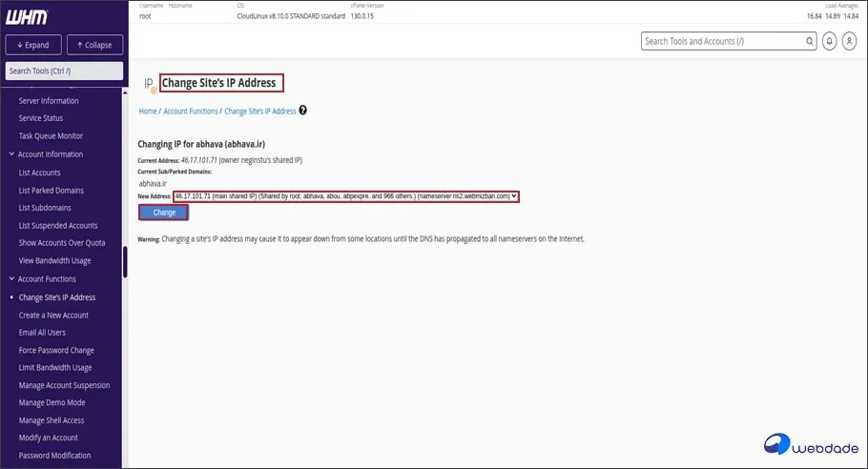The height and width of the screenshot is (469, 868).
Task: Click the IP page icon beside the title
Action: point(150,85)
